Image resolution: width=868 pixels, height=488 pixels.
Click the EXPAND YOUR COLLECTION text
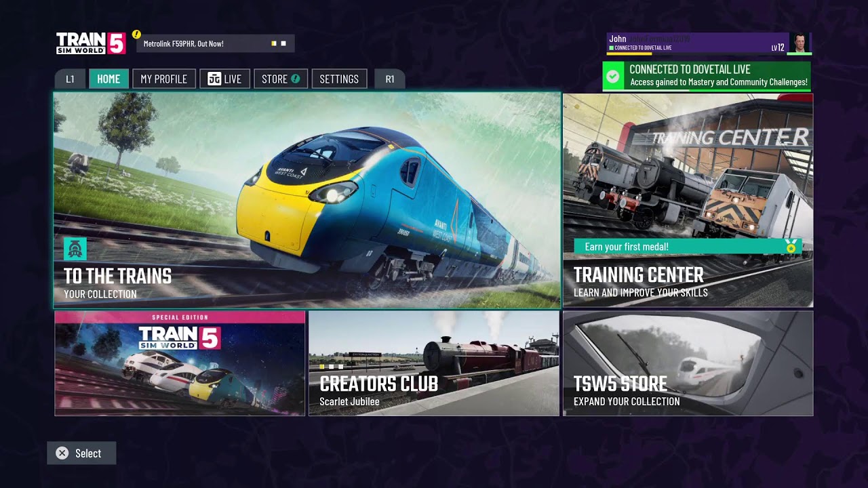[x=627, y=401]
